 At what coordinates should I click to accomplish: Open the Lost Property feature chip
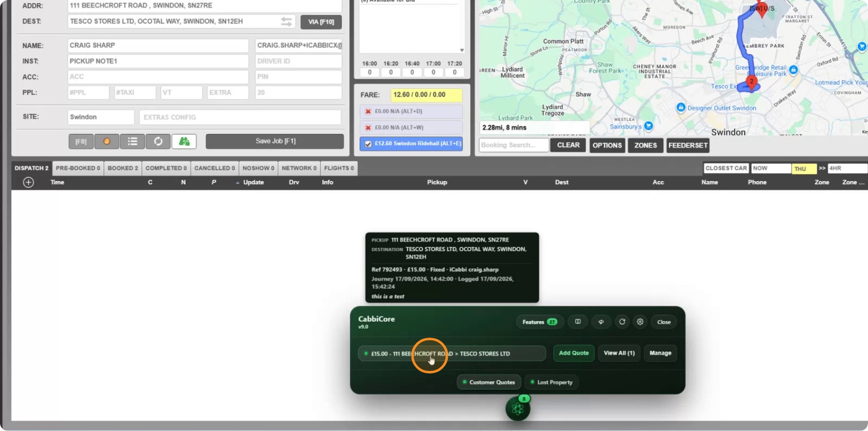[551, 382]
